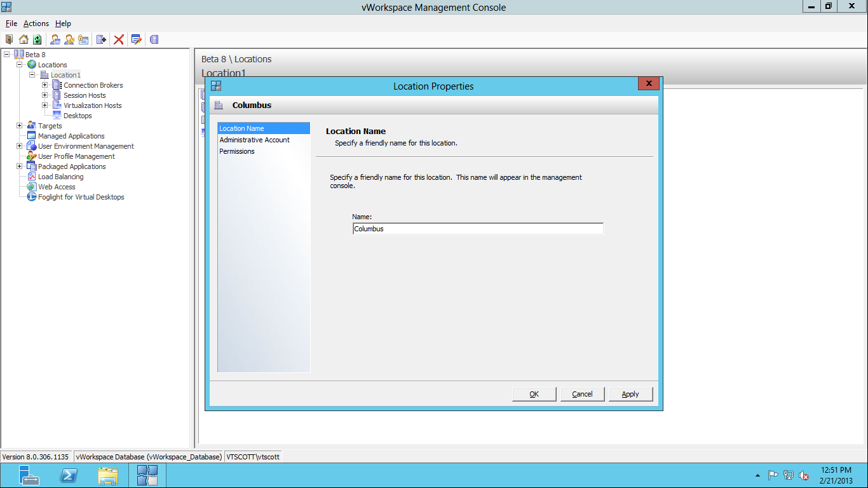Close the Location Properties dialog

pyautogui.click(x=649, y=84)
